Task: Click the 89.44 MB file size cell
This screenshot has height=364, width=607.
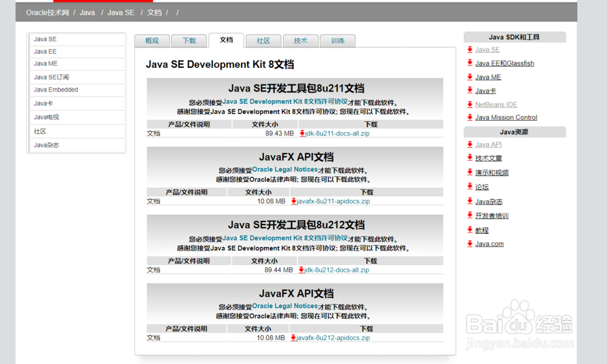Action: point(265,270)
